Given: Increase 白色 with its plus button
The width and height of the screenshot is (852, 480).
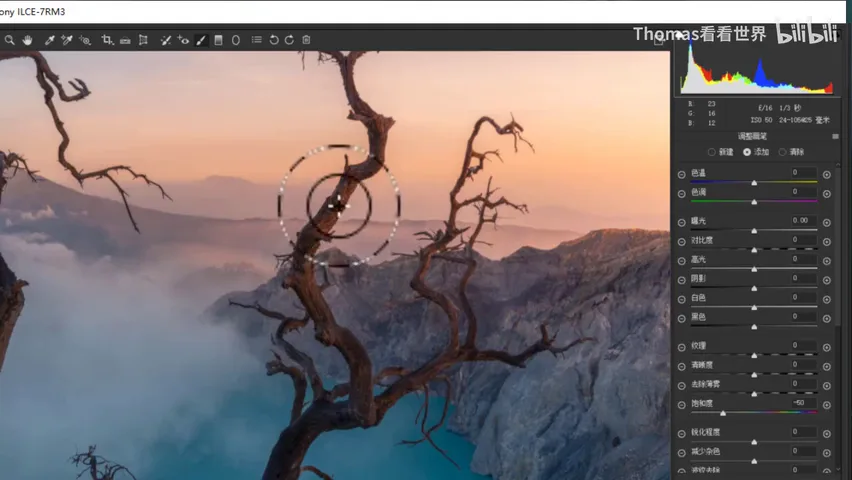Looking at the screenshot, I should click(826, 299).
